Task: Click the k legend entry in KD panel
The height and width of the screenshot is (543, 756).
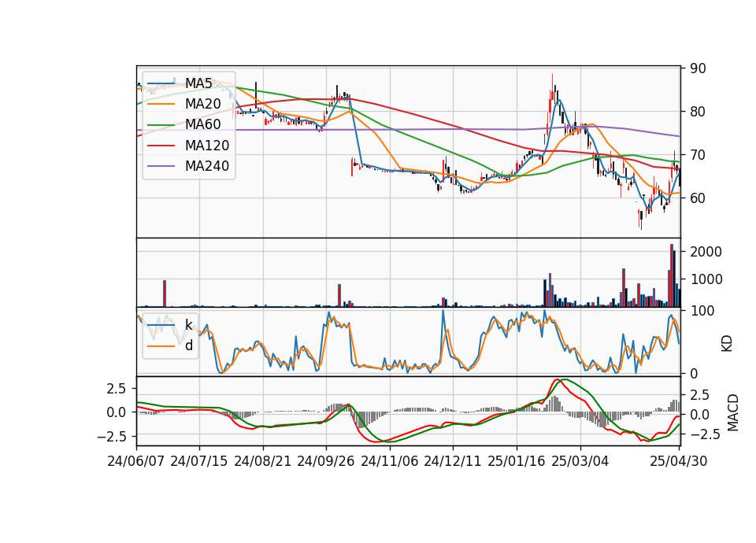Action: click(x=189, y=325)
